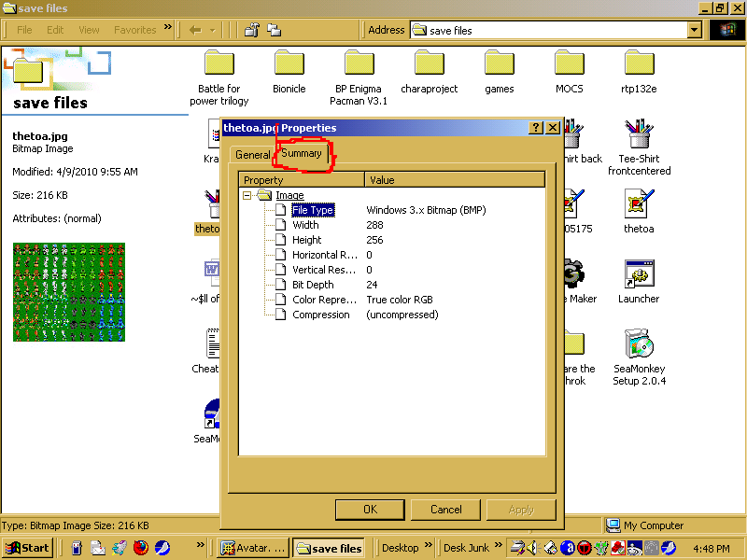Image resolution: width=747 pixels, height=560 pixels.
Task: Click the first quick launch icon
Action: tap(77, 548)
